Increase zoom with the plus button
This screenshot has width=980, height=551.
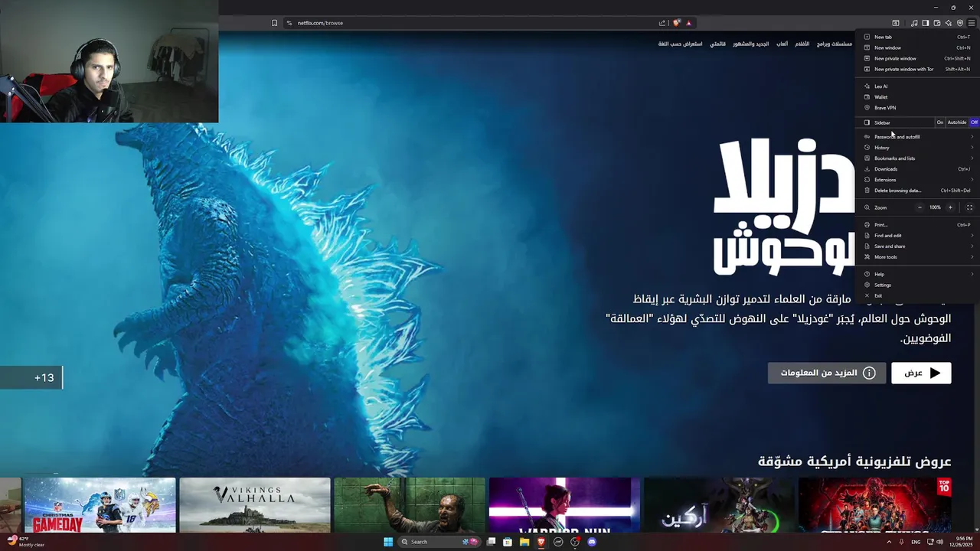(x=950, y=207)
